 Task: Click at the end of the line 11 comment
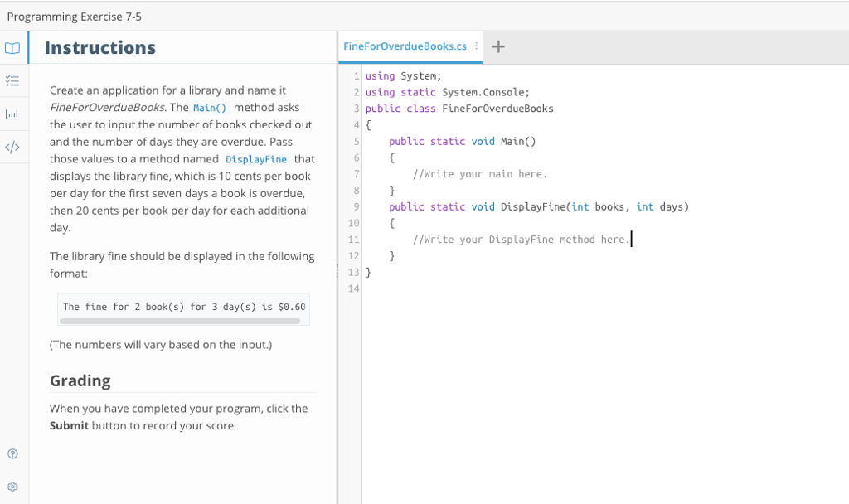tap(630, 239)
